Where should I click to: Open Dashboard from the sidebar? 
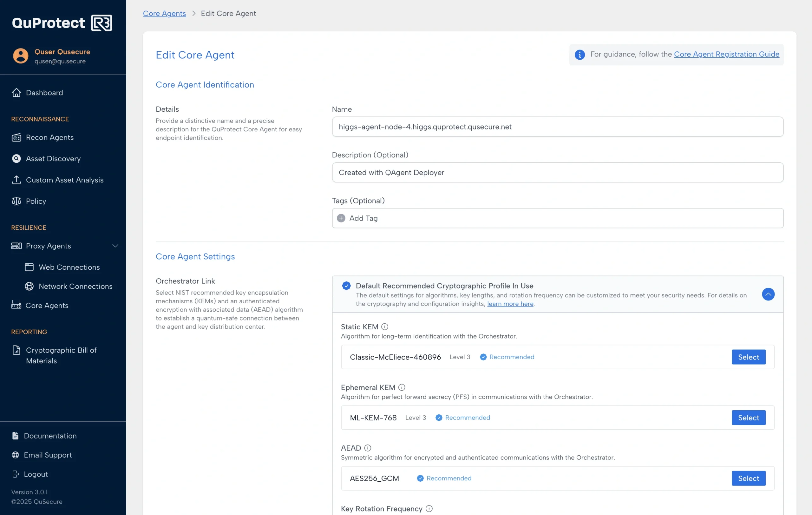(x=44, y=92)
